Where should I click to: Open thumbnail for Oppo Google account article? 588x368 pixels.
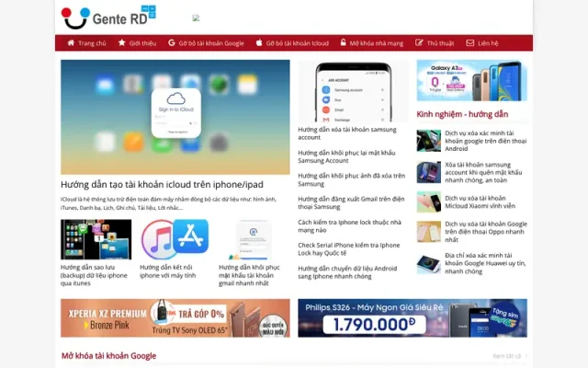coord(429,232)
